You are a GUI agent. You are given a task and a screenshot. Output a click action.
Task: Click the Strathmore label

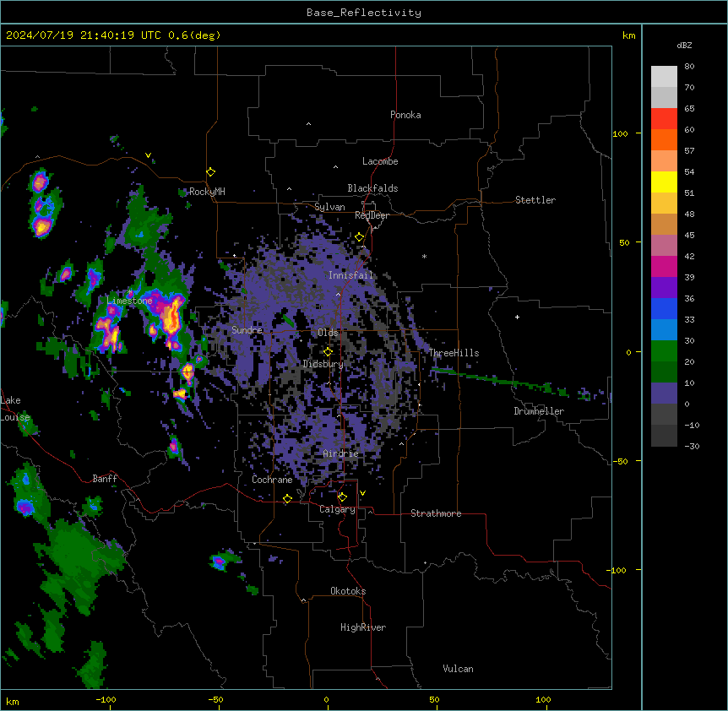coord(436,513)
